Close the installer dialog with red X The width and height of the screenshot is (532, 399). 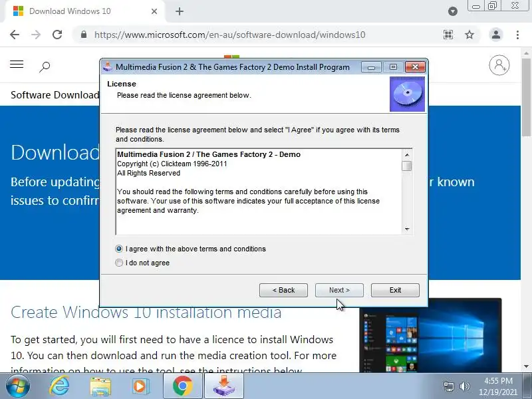point(415,67)
